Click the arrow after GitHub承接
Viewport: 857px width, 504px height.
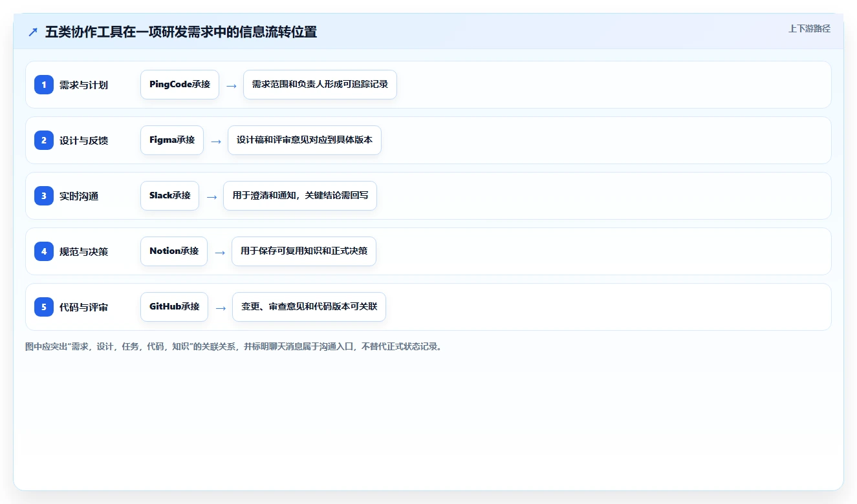(x=221, y=308)
